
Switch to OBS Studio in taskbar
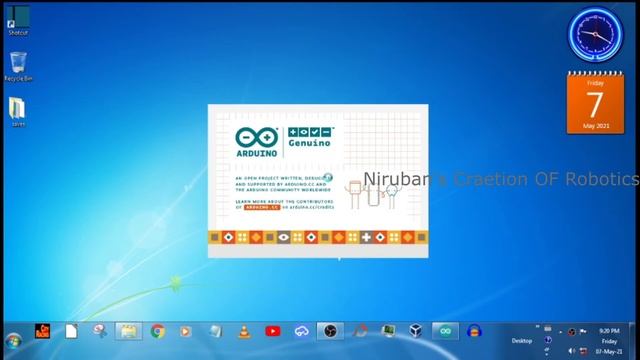click(330, 331)
